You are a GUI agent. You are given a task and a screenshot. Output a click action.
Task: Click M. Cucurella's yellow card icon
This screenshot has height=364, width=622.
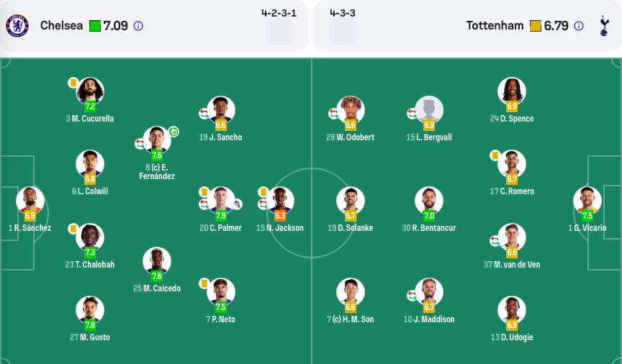(x=73, y=83)
